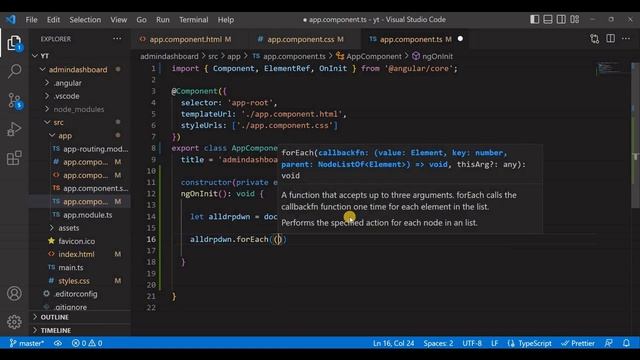Open the Help menu
This screenshot has height=360, width=640.
tap(226, 20)
